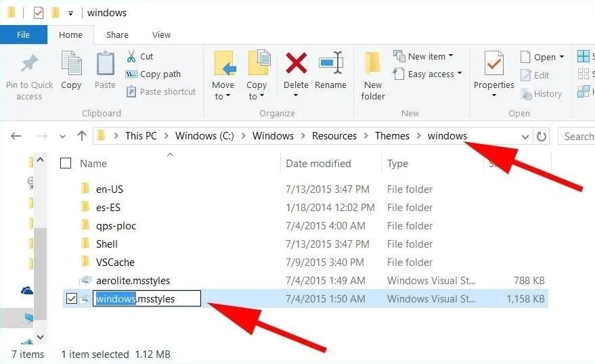Click the Rename icon
Viewport: 595px width, 364px height.
[x=331, y=62]
